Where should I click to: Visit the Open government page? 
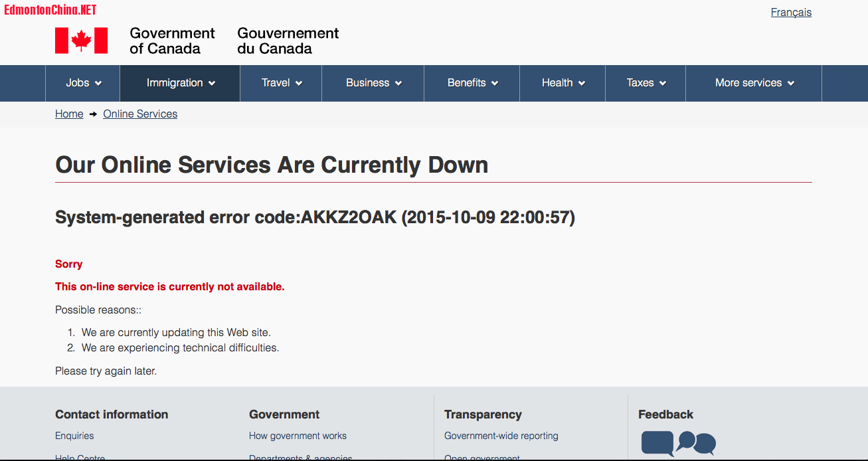[x=482, y=458]
